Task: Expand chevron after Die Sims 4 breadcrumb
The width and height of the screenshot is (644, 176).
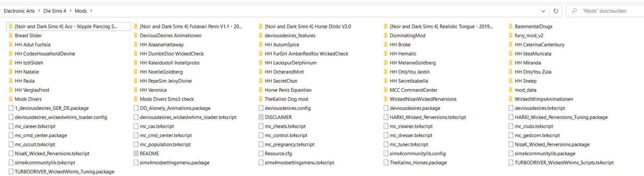Action: pos(70,11)
